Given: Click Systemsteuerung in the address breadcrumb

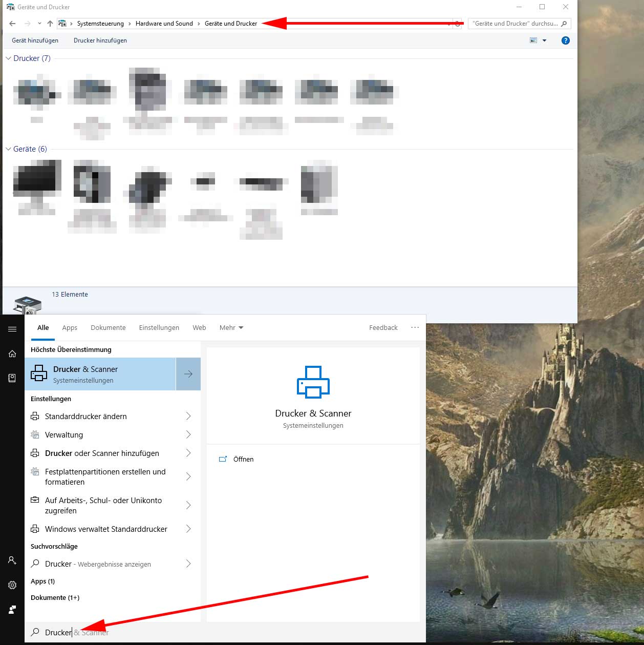Looking at the screenshot, I should [x=100, y=24].
